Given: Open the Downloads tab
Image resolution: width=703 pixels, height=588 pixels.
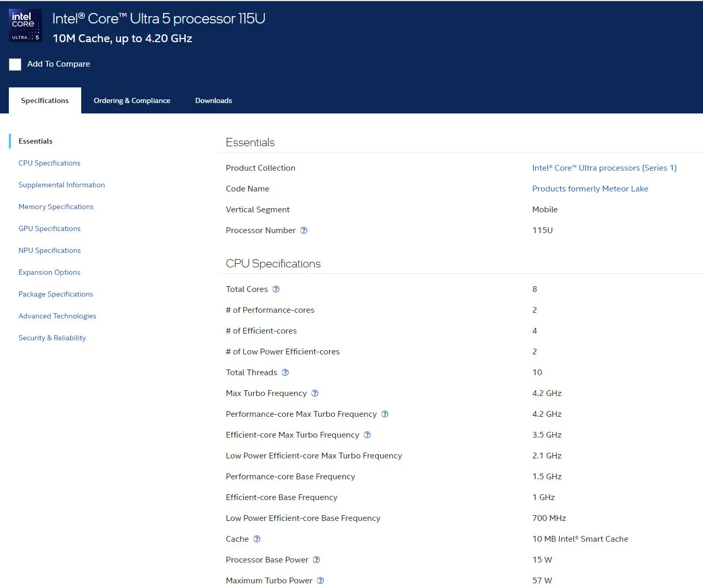Looking at the screenshot, I should (213, 100).
